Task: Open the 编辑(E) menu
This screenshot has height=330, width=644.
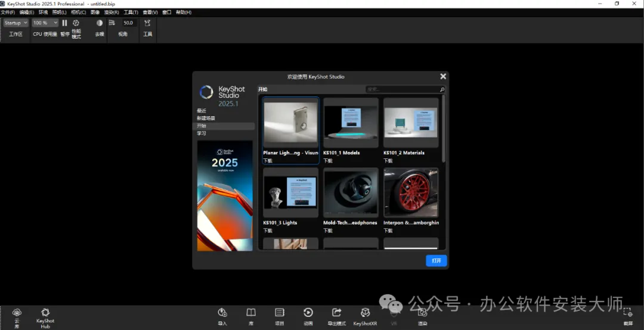Action: tap(27, 13)
